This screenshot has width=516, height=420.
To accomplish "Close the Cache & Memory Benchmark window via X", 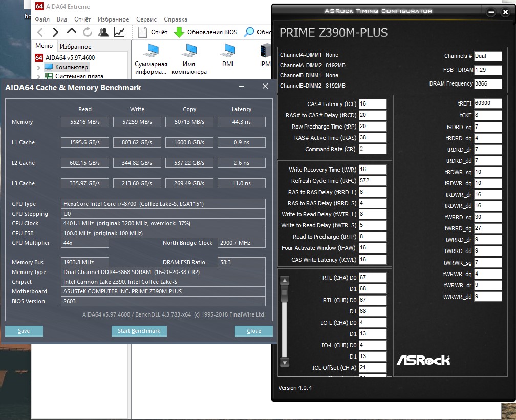I will point(265,86).
